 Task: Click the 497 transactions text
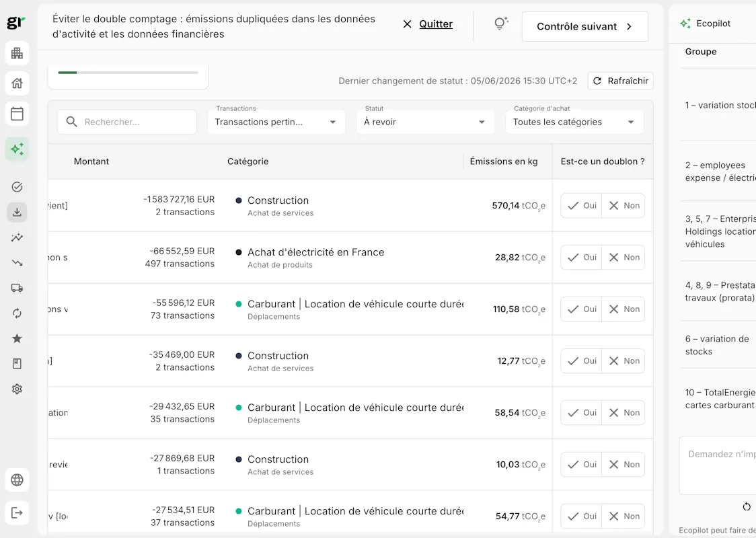[180, 264]
